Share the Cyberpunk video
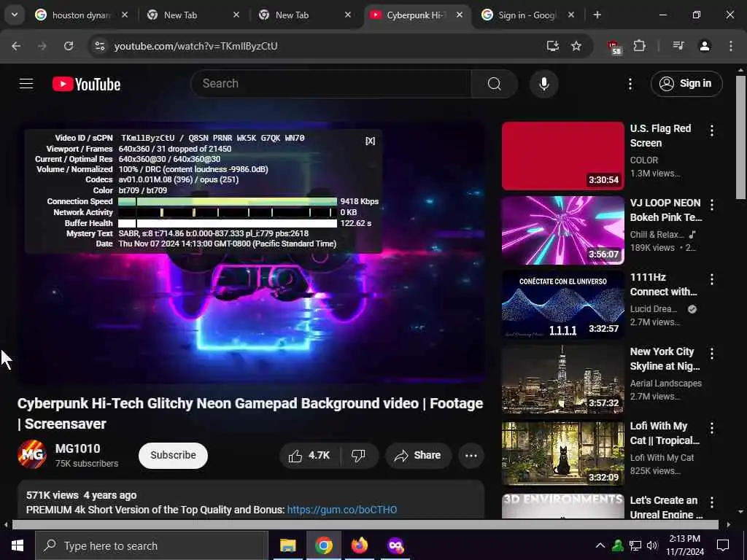This screenshot has height=560, width=747. click(x=418, y=456)
